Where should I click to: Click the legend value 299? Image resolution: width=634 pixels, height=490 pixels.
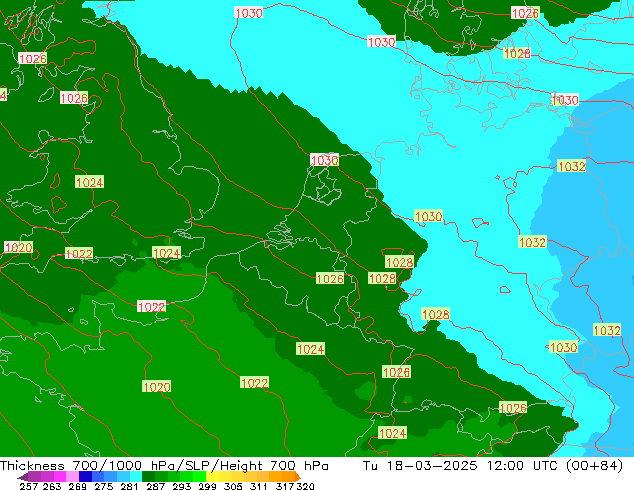[x=207, y=486]
